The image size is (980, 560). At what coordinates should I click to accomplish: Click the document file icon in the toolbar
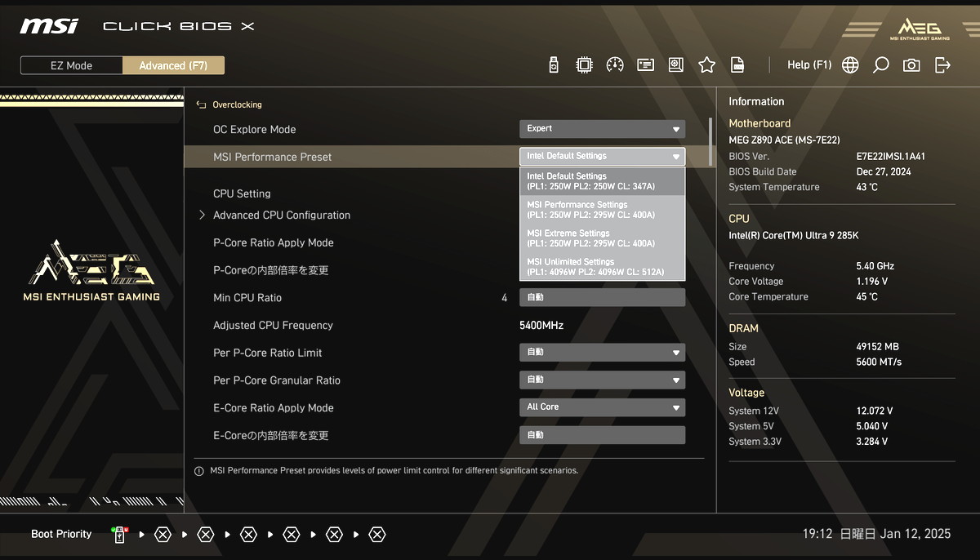click(737, 65)
